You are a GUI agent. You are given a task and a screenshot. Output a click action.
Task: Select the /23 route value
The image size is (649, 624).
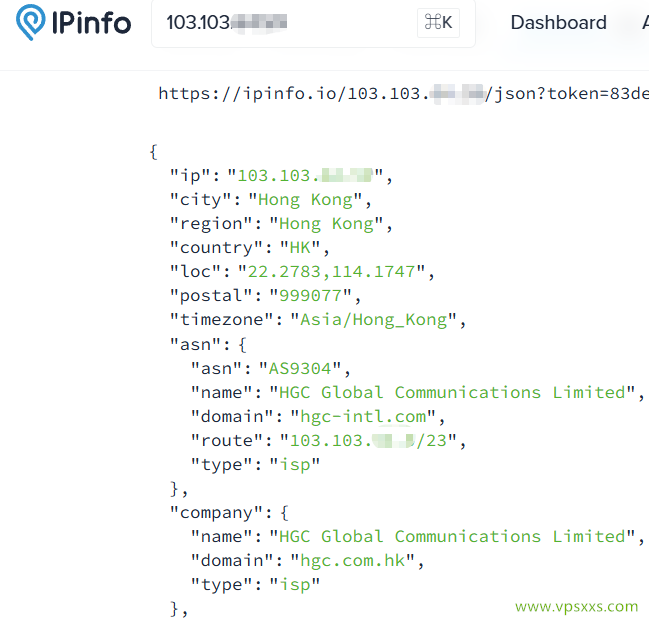click(373, 440)
